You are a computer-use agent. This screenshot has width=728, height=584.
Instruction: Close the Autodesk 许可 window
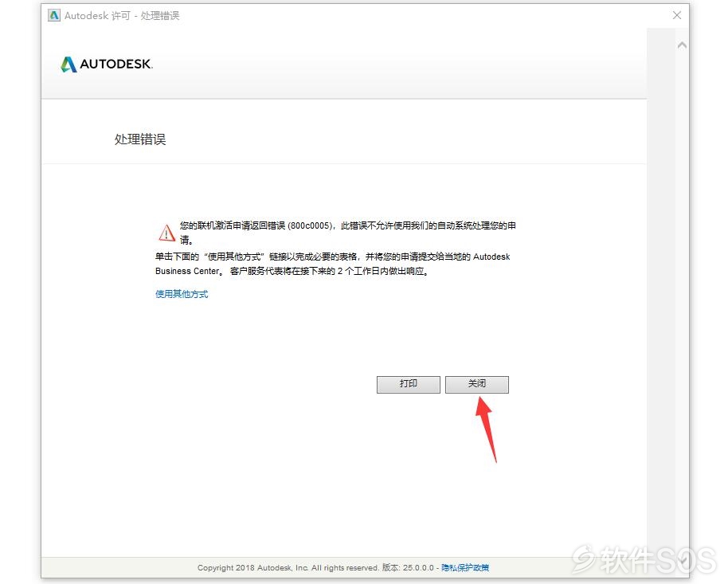677,15
